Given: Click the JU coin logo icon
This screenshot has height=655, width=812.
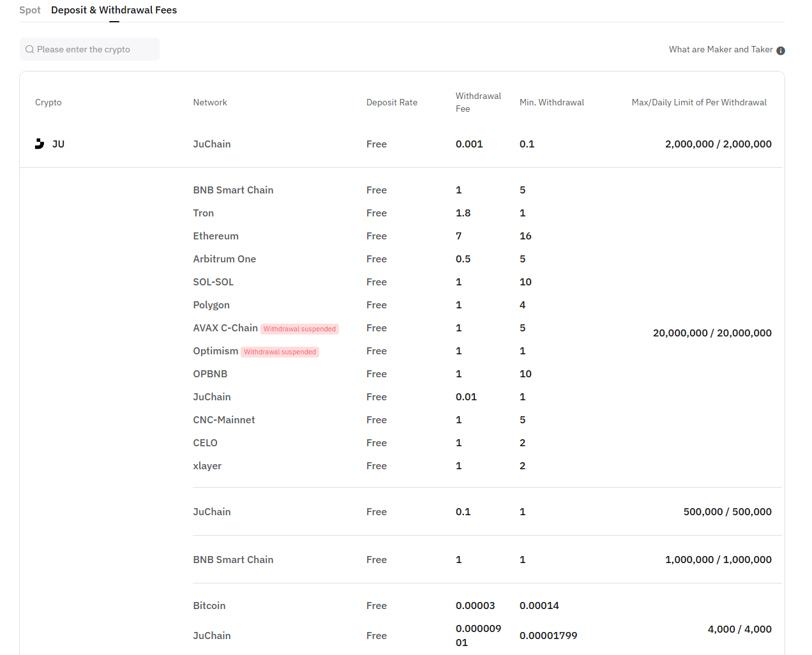Looking at the screenshot, I should [40, 144].
